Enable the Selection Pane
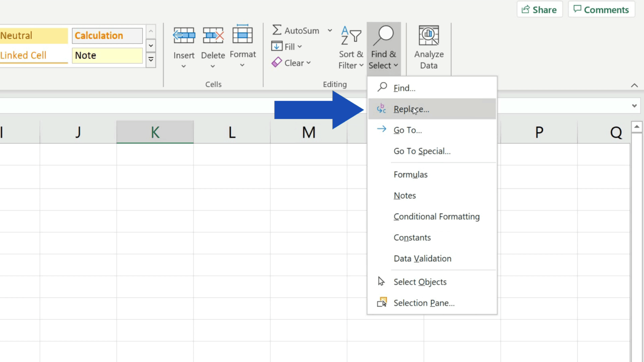This screenshot has width=644, height=362. pos(423,303)
